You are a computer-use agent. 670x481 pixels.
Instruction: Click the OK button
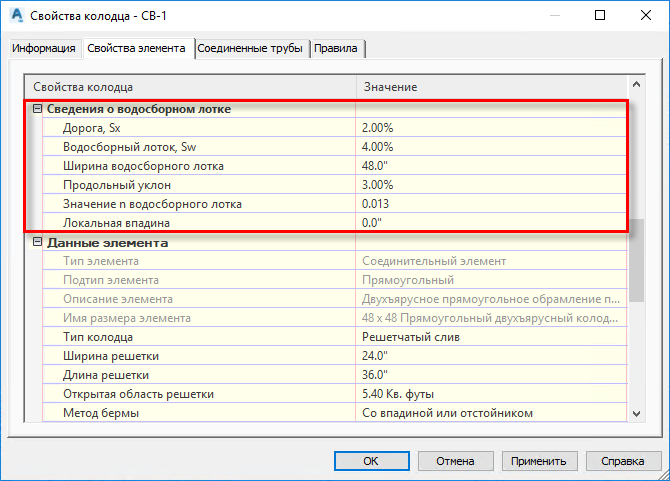371,461
